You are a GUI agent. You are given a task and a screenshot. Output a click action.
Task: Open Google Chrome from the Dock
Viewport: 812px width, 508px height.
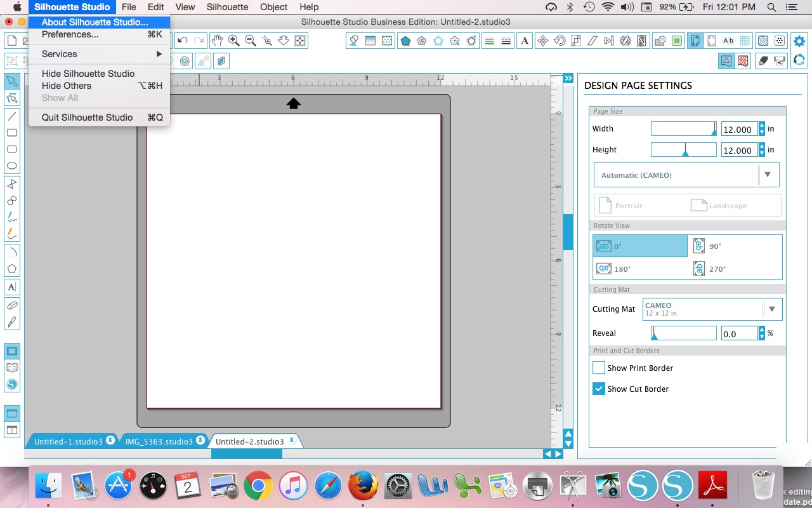(258, 486)
